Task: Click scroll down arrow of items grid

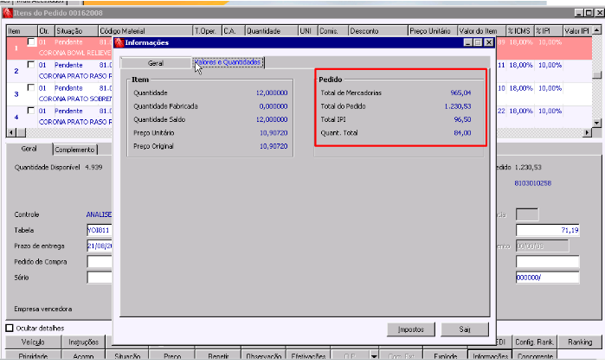Action: click(597, 123)
